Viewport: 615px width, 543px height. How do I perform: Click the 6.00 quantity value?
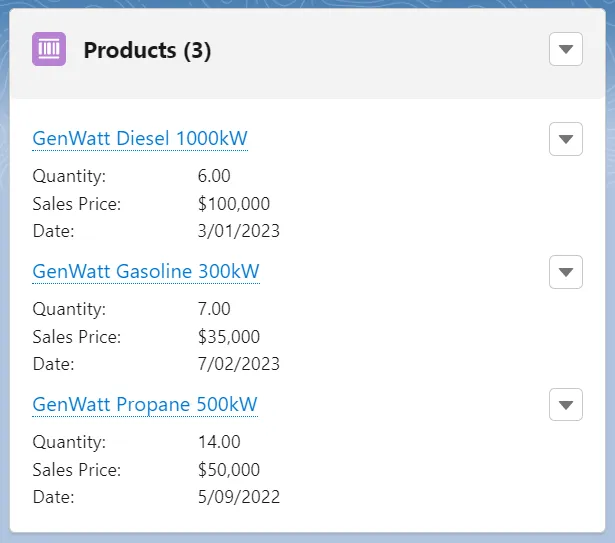point(214,176)
